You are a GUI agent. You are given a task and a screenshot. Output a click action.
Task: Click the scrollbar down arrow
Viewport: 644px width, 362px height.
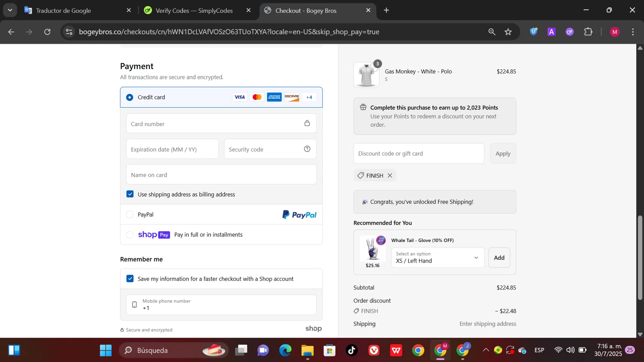(640, 334)
